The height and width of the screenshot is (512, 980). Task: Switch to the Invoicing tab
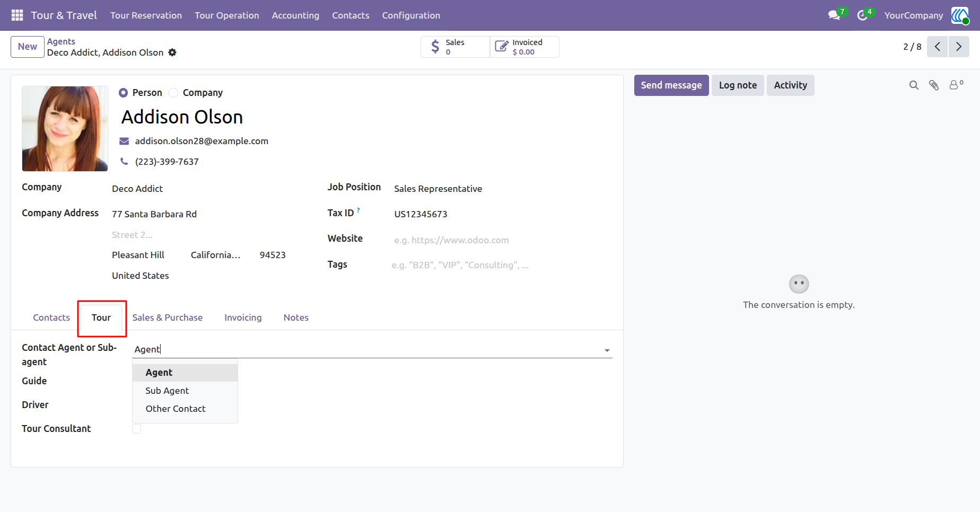pos(243,317)
